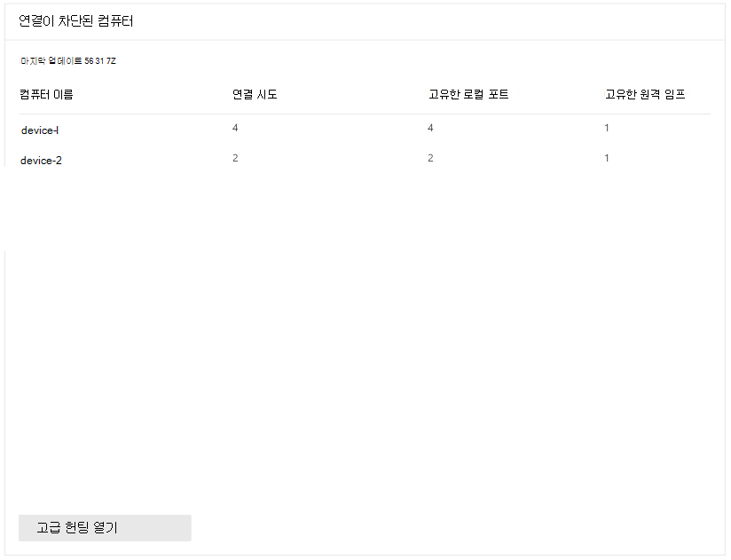Select the device-2 computer name

(x=41, y=161)
